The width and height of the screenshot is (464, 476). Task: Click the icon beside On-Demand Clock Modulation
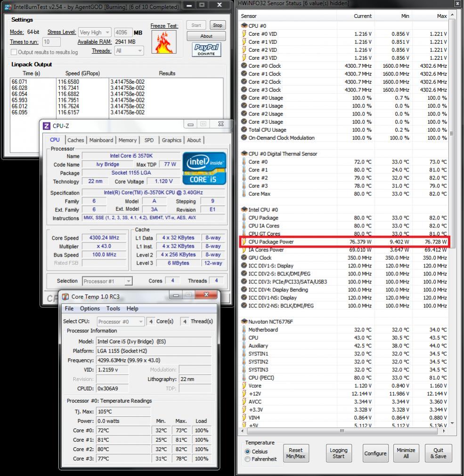[244, 137]
